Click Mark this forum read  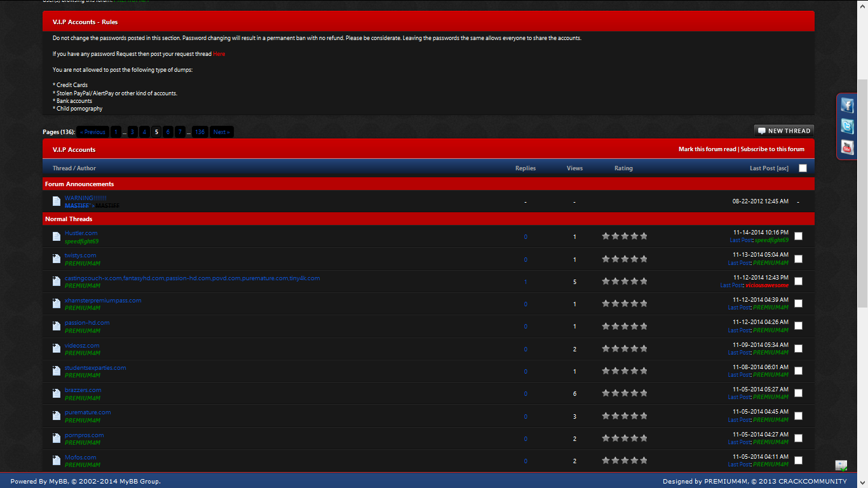(707, 149)
